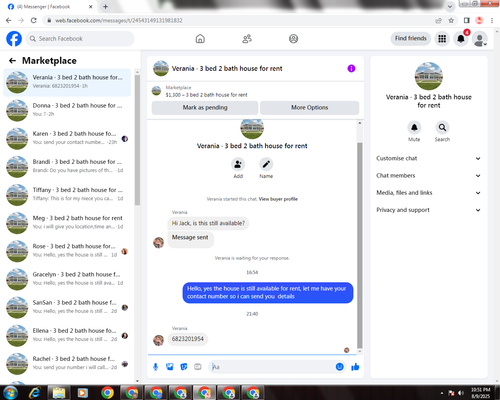The width and height of the screenshot is (500, 400).
Task: Attach a photo file to message
Action: tap(170, 367)
